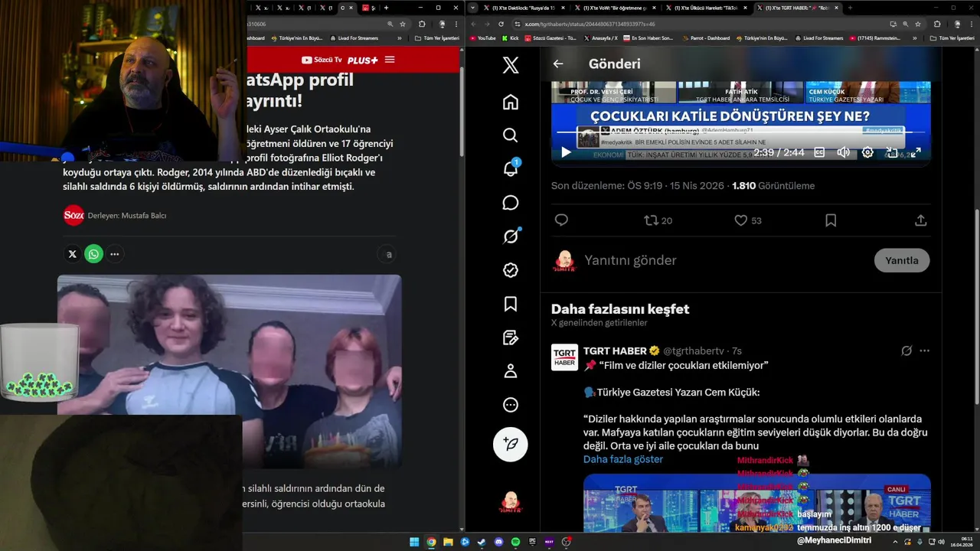This screenshot has width=980, height=551.
Task: Open the X search icon in sidebar
Action: tap(511, 135)
